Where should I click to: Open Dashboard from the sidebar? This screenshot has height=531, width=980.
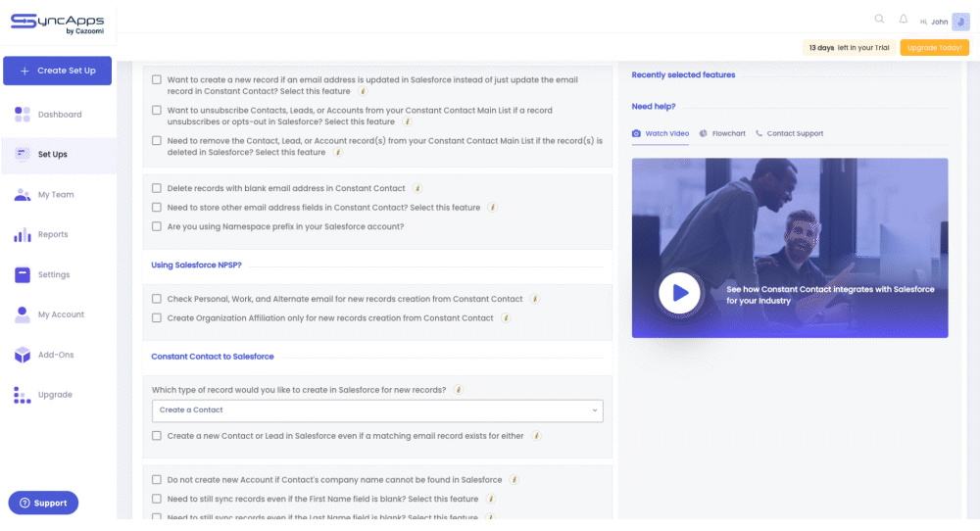(x=59, y=115)
